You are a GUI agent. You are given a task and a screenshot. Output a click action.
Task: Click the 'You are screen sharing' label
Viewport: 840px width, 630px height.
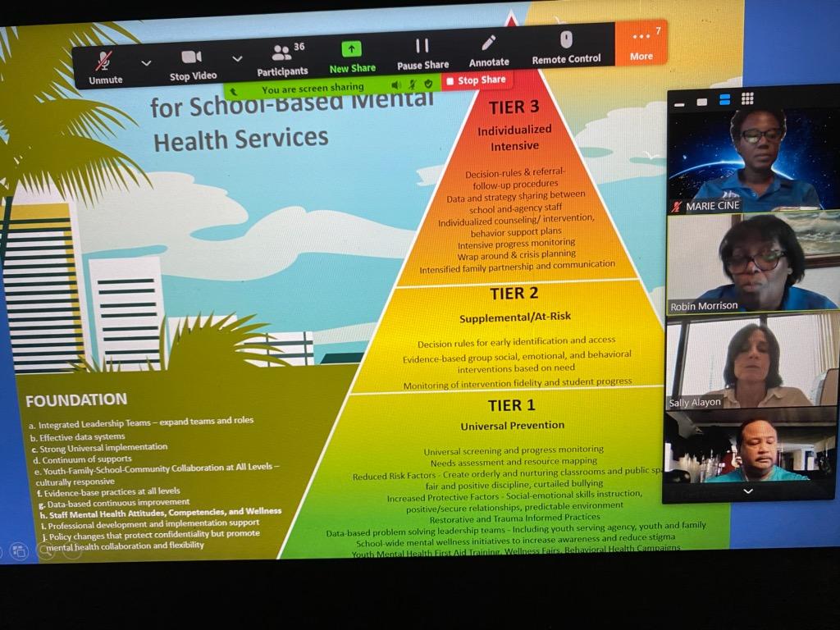pos(313,89)
